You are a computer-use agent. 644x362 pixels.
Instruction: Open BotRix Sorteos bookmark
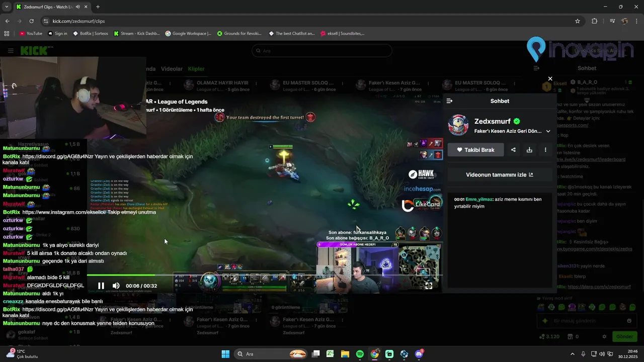91,34
